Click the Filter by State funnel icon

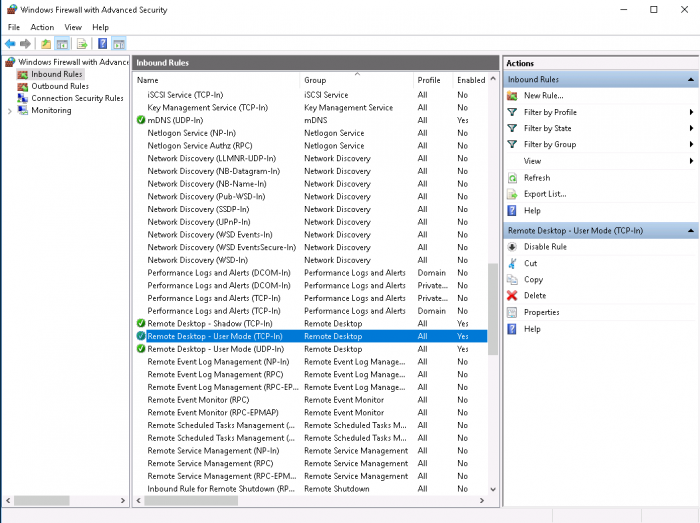tap(512, 128)
